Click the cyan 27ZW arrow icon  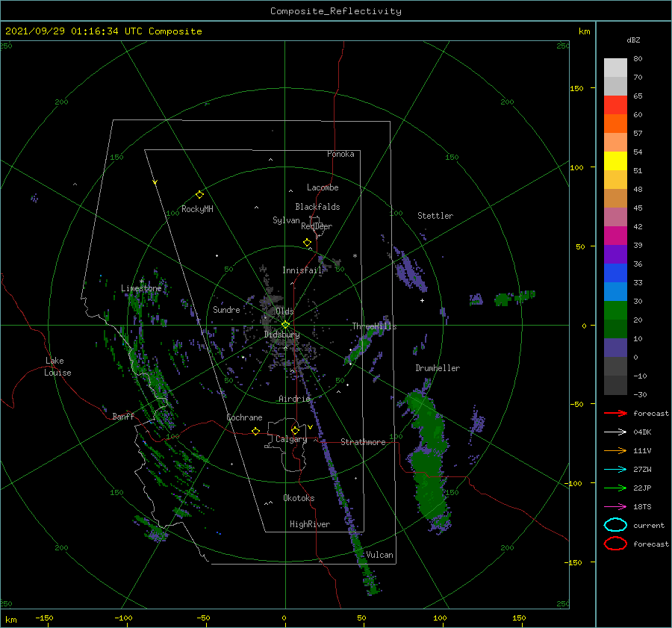click(615, 469)
